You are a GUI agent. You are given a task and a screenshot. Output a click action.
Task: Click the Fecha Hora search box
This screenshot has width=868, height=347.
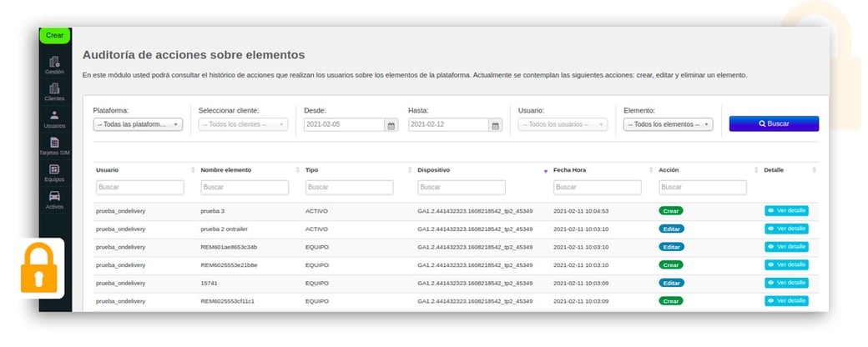(x=598, y=188)
